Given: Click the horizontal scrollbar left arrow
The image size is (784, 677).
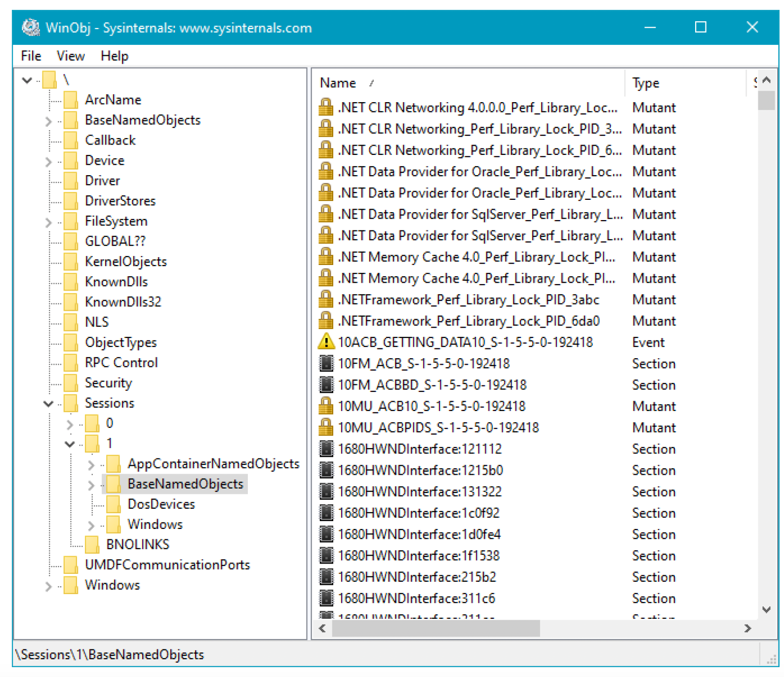Looking at the screenshot, I should (x=322, y=628).
